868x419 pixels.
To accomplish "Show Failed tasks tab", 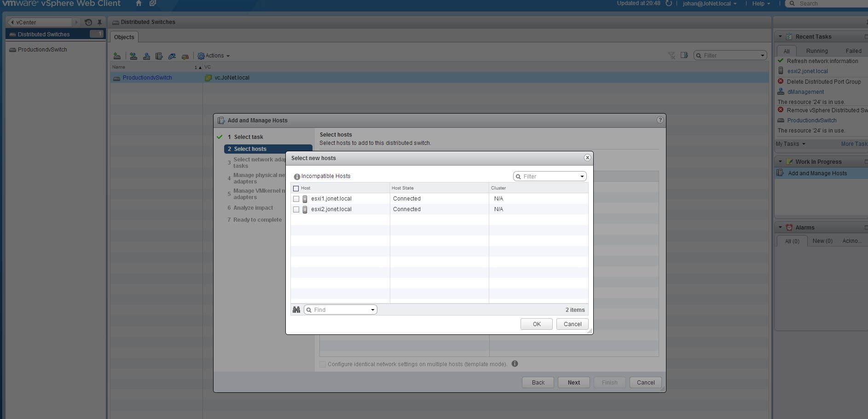I will click(853, 51).
